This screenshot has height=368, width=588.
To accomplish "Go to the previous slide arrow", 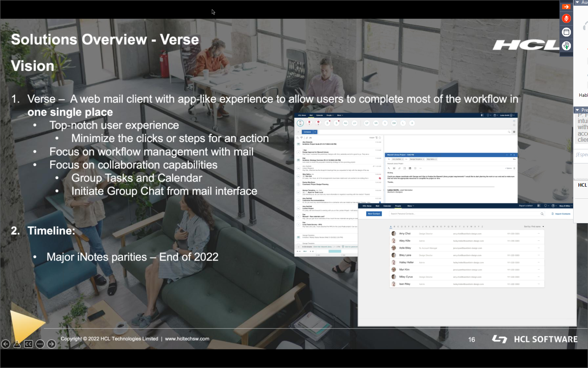I will pyautogui.click(x=6, y=344).
